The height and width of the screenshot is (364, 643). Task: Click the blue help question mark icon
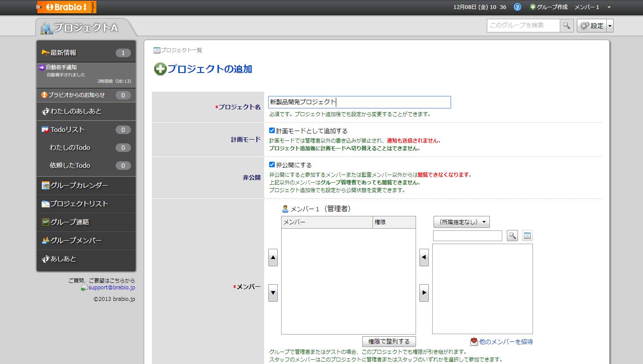click(517, 7)
